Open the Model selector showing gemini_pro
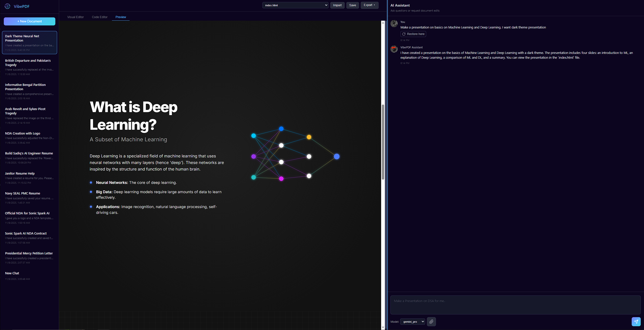The height and width of the screenshot is (330, 644). [x=412, y=322]
